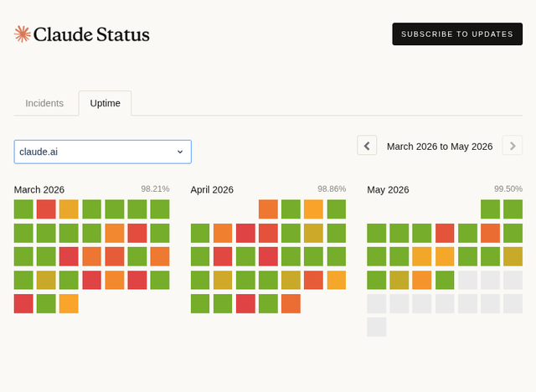Click the 98.86% uptime value
Viewport: 536px width, 392px height.
332,188
